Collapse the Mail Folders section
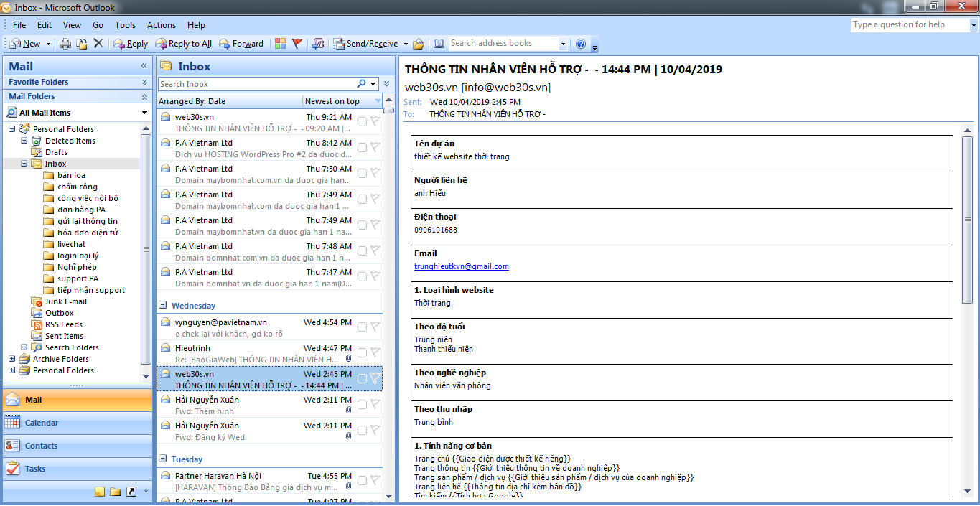 [144, 96]
